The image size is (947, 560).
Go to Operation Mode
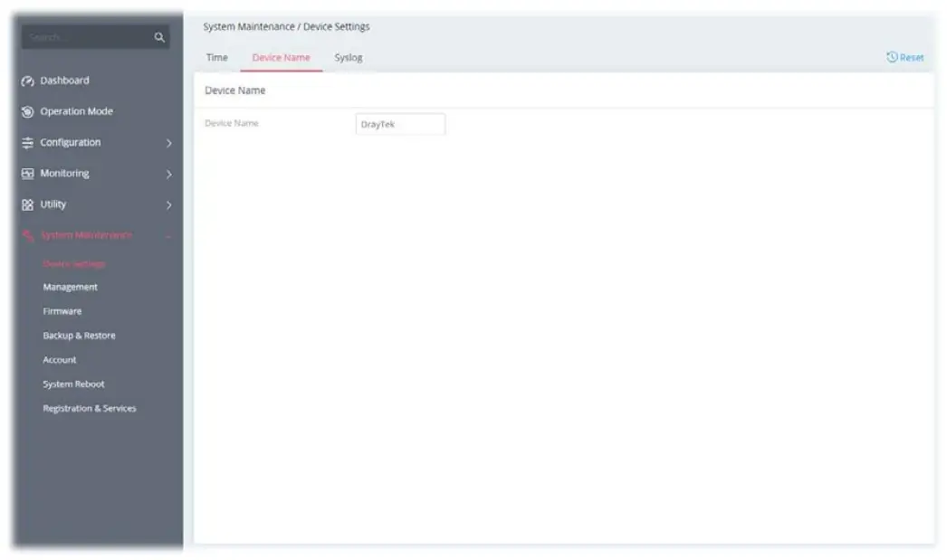tap(77, 111)
